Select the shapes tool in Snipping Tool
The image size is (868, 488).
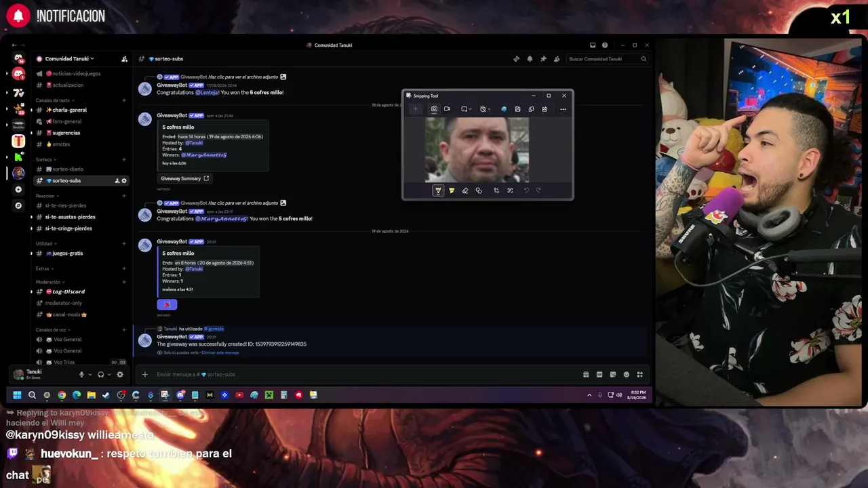pyautogui.click(x=479, y=190)
